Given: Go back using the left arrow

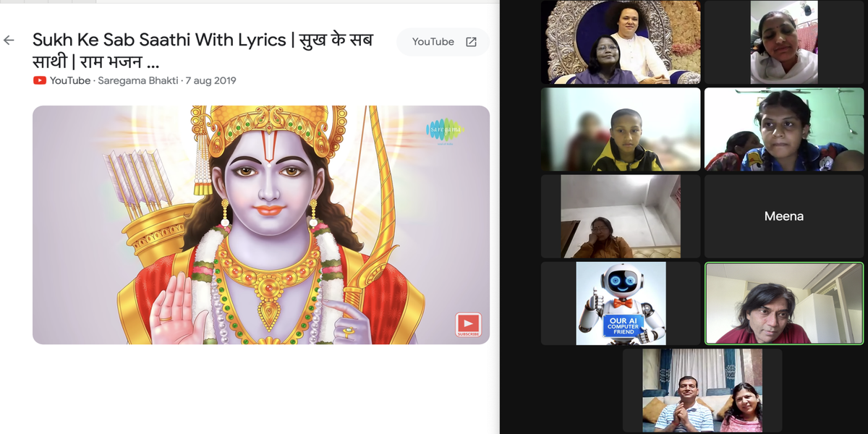Looking at the screenshot, I should [9, 41].
